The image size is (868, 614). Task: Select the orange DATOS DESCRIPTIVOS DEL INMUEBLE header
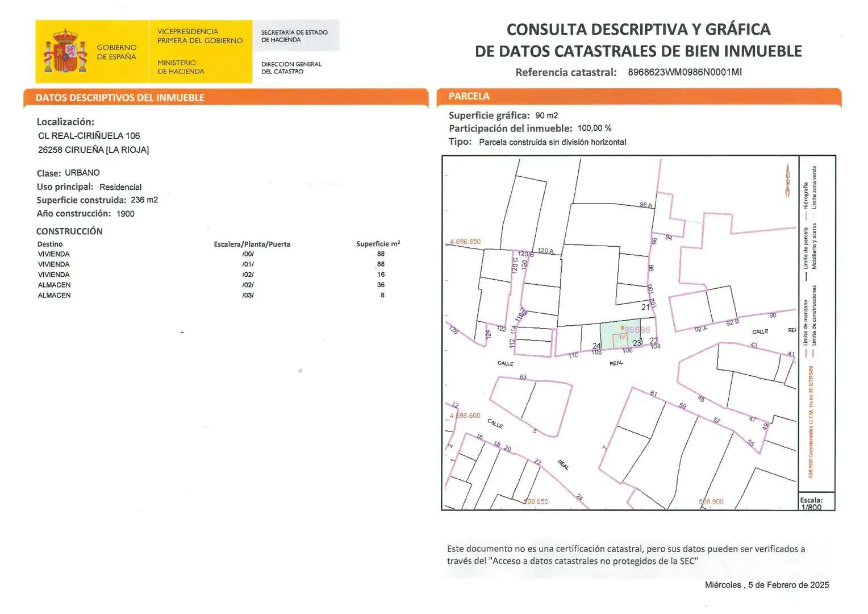click(x=226, y=98)
